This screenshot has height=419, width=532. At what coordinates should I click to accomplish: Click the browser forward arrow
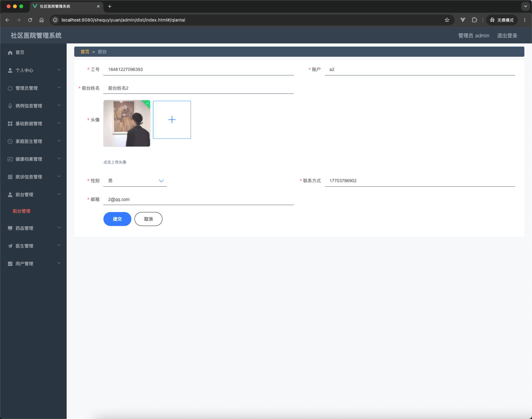(x=19, y=20)
